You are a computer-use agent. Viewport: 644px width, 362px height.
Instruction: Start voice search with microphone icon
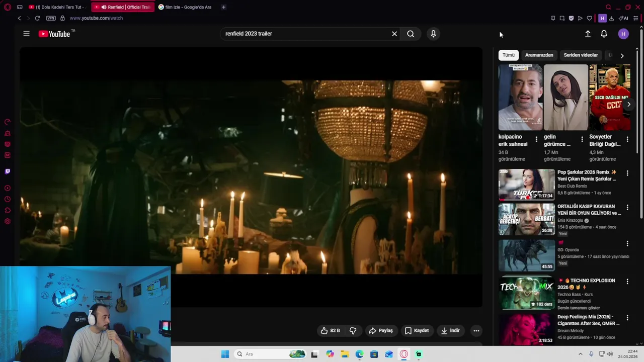433,34
